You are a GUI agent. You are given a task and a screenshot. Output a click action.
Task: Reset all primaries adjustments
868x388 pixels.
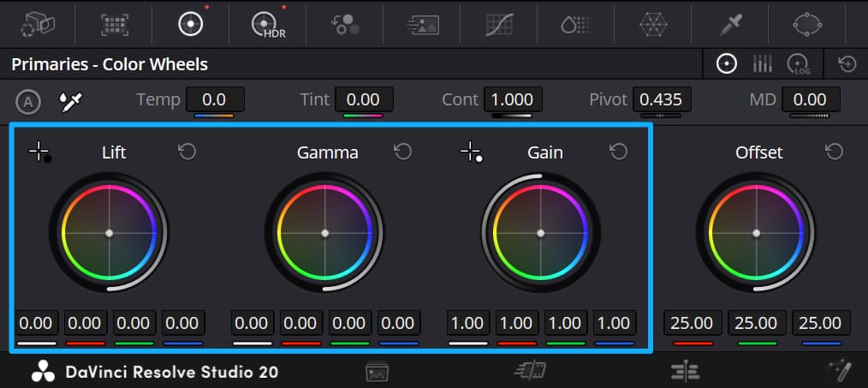(x=847, y=64)
